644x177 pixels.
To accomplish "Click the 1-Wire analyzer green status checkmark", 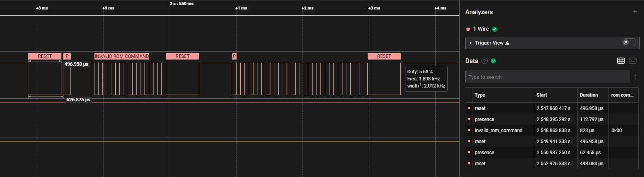I will click(494, 29).
